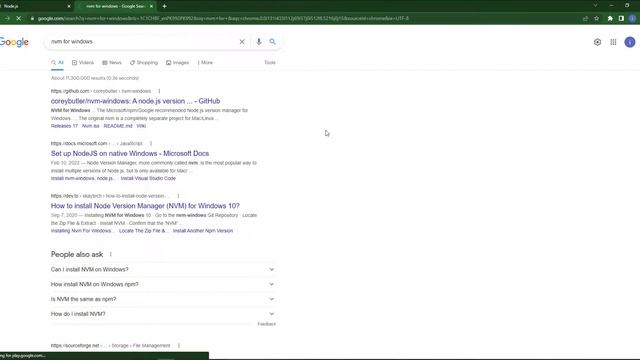The height and width of the screenshot is (360, 640).
Task: Open the Tools search options
Action: coord(270,62)
